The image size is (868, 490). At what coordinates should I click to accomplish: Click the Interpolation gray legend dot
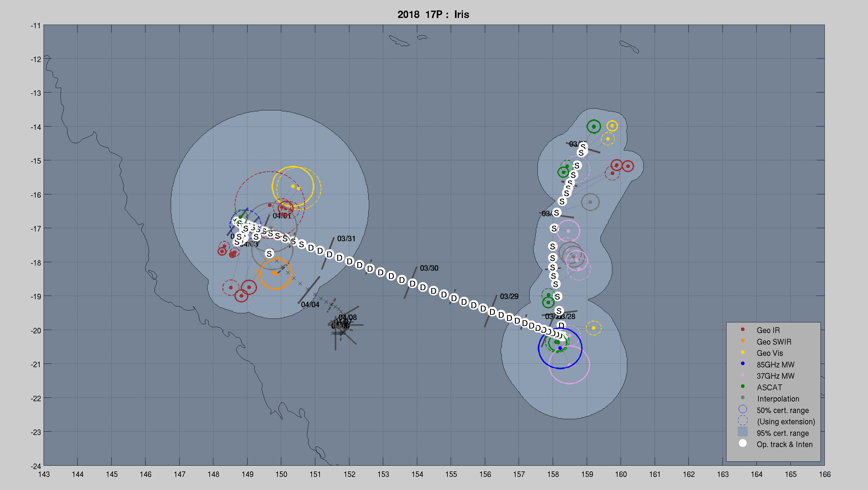tap(742, 398)
